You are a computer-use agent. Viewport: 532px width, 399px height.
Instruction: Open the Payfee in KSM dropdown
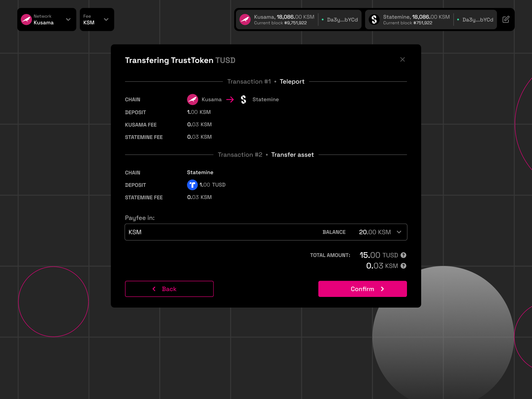(x=266, y=232)
